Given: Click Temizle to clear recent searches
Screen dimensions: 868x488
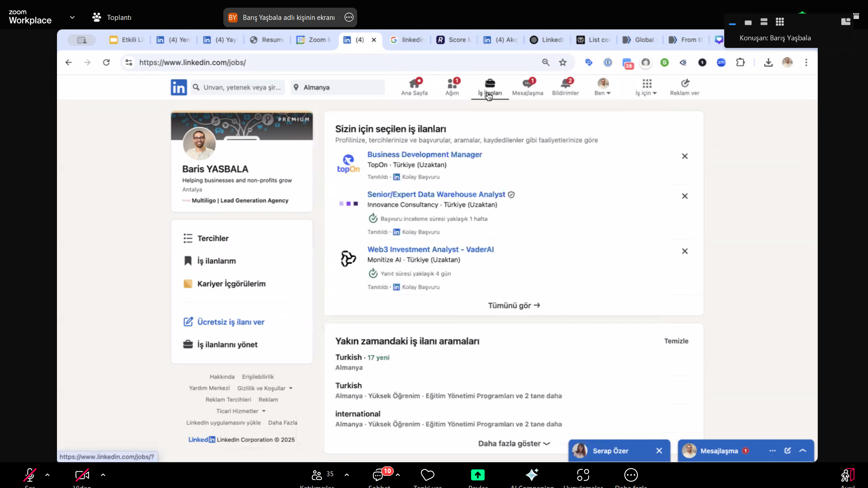Looking at the screenshot, I should (x=676, y=341).
